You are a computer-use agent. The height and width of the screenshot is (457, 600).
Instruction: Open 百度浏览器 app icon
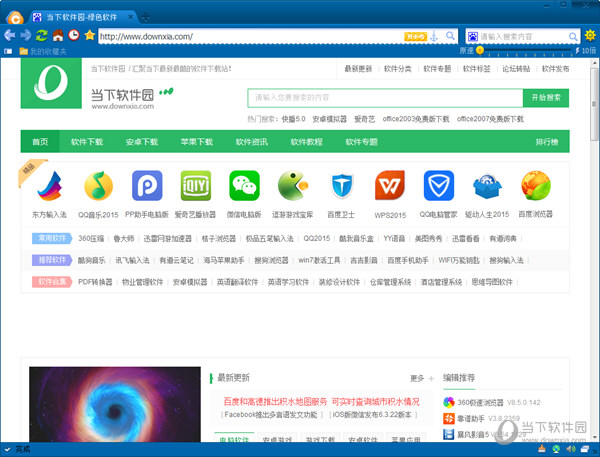(x=536, y=186)
